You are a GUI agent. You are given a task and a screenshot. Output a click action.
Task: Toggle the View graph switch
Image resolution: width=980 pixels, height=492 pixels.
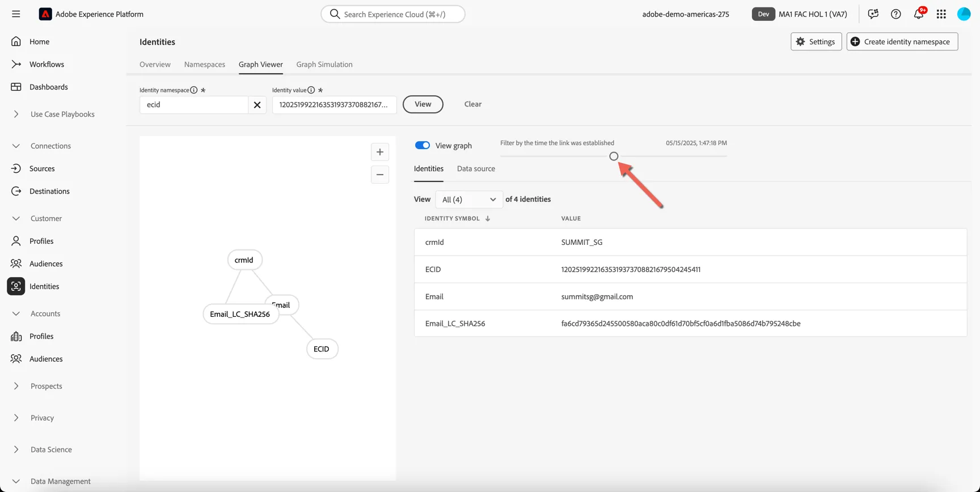click(x=423, y=145)
